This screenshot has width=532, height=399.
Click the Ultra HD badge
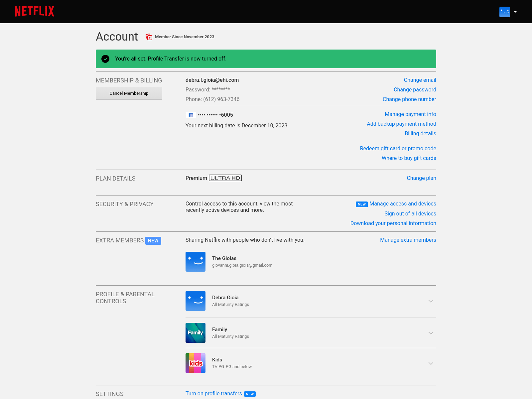click(x=225, y=178)
